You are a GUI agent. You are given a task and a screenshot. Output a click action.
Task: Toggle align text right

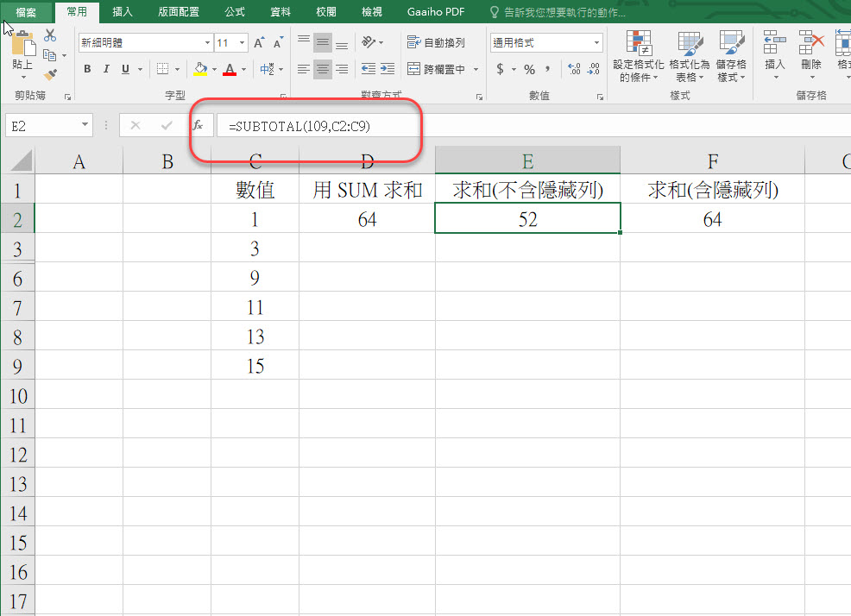tap(342, 69)
